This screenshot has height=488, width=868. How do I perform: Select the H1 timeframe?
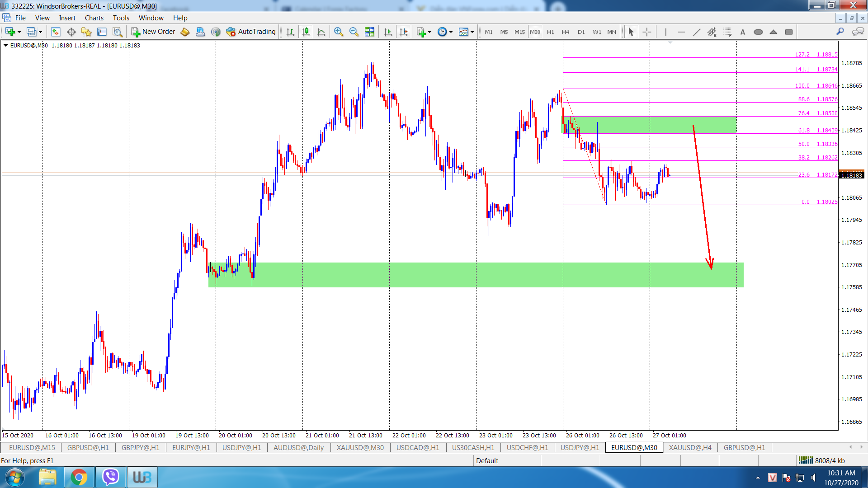coord(550,32)
